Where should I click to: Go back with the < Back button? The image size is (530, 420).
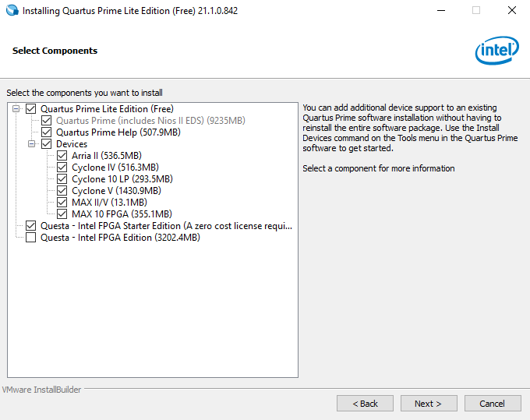[365, 404]
